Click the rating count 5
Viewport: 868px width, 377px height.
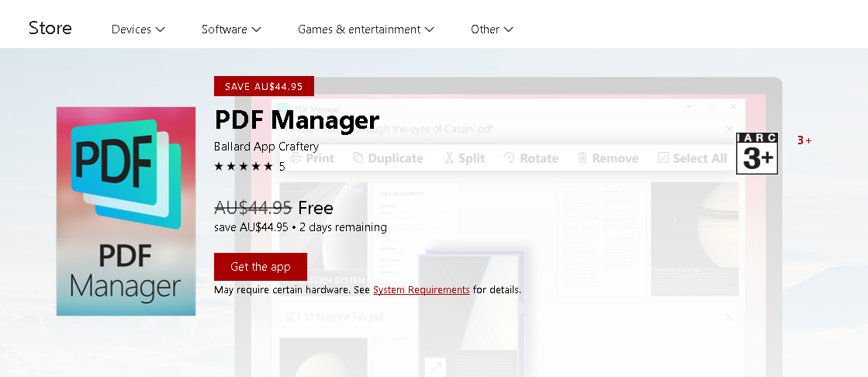click(x=282, y=166)
